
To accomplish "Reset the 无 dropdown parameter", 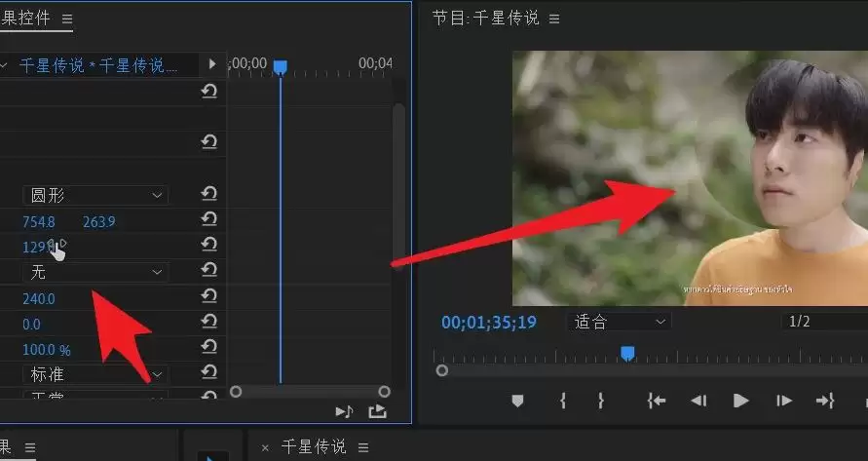I will point(208,269).
